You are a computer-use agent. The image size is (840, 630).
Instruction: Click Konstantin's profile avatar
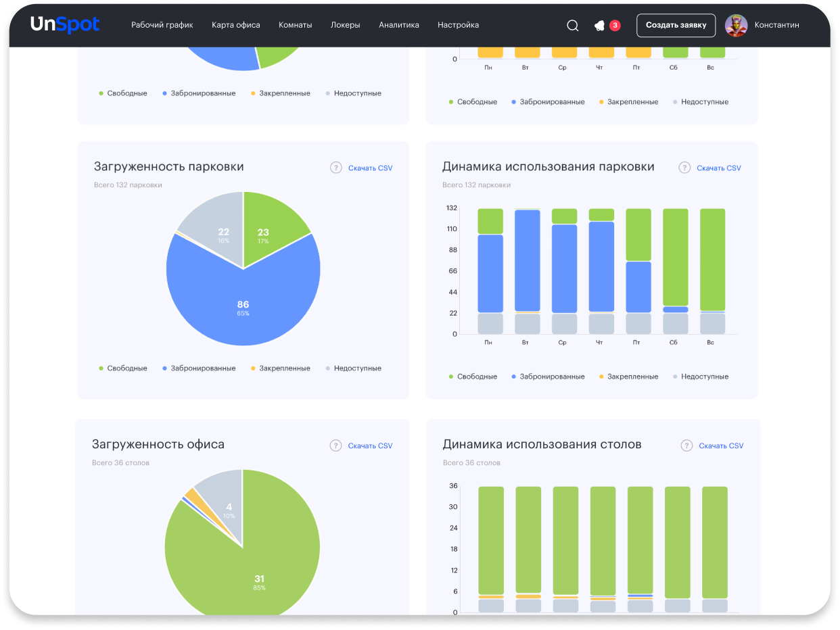[736, 26]
